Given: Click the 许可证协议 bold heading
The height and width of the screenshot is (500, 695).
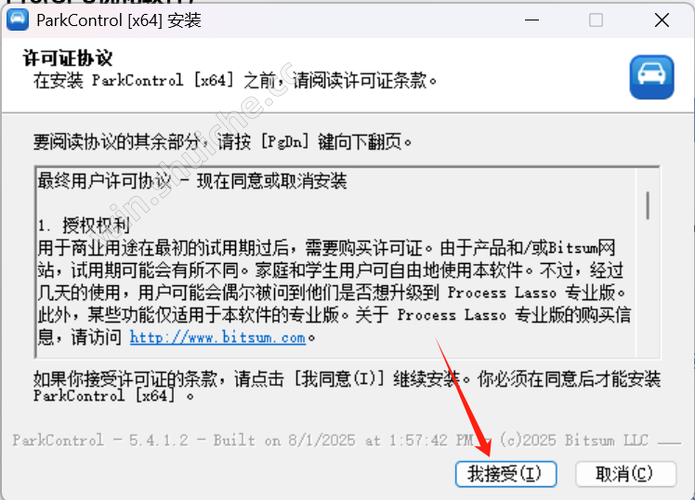Looking at the screenshot, I should pos(67,58).
